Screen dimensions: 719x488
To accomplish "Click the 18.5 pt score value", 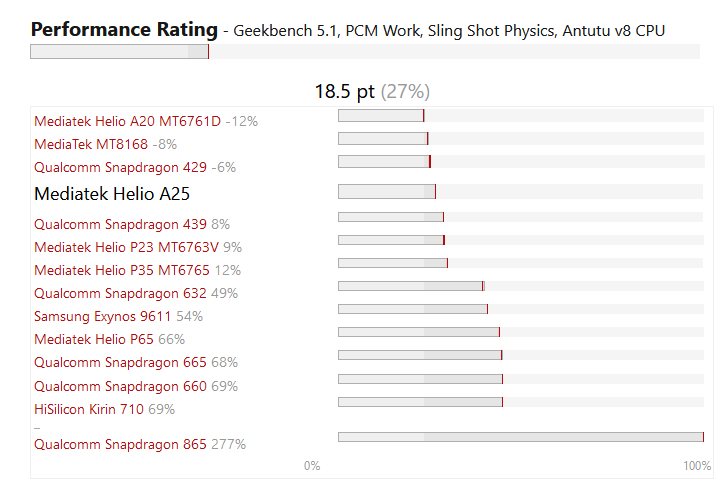I will click(x=344, y=92).
